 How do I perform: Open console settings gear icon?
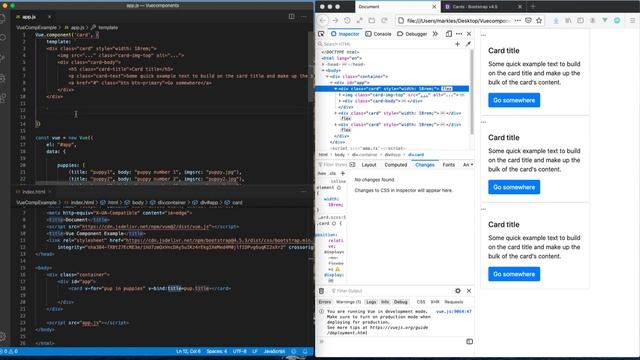pyautogui.click(x=458, y=291)
